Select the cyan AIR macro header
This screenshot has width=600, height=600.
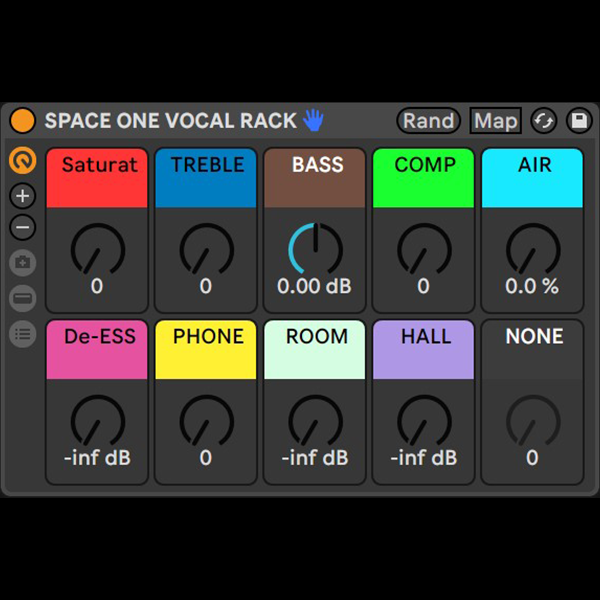532,178
